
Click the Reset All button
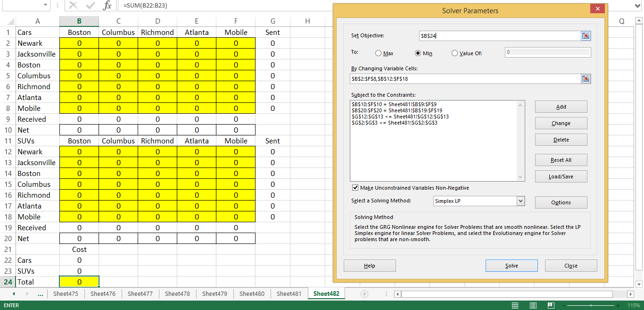tap(561, 159)
